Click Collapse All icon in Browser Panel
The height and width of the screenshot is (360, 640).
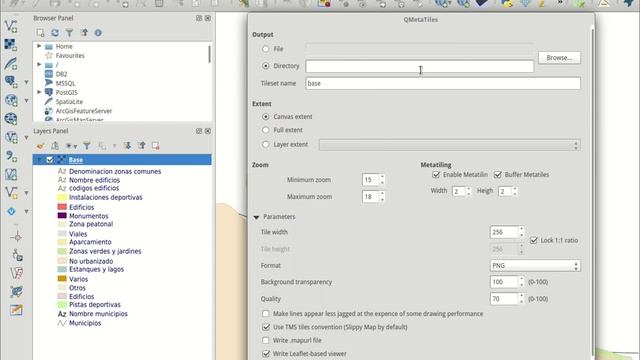(x=84, y=33)
